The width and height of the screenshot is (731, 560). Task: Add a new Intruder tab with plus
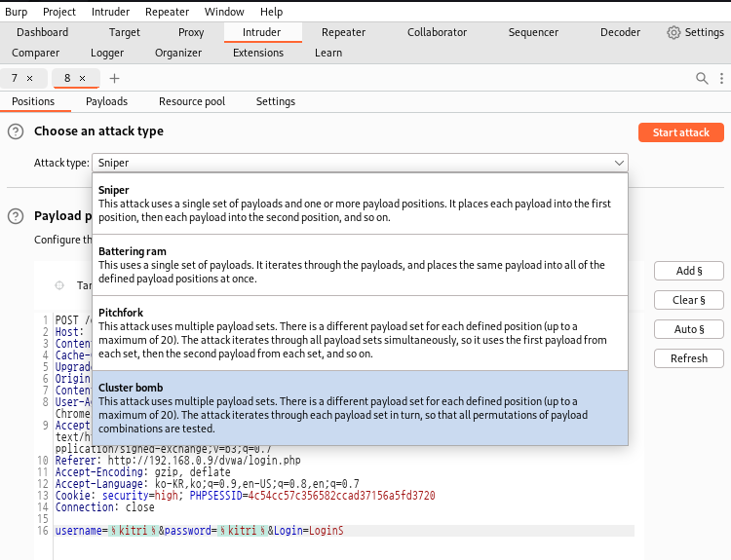click(114, 78)
